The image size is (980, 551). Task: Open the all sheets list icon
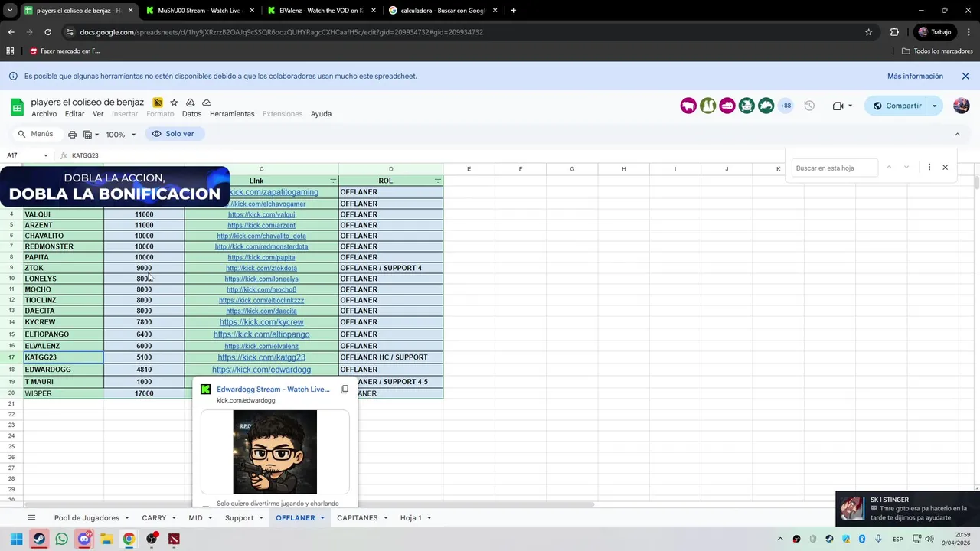click(x=31, y=518)
